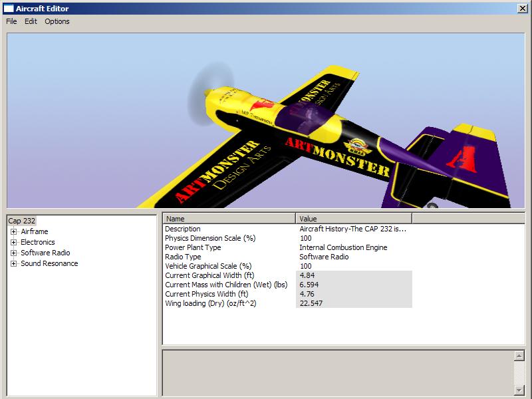
Task: Click the Radio Type value Software Radio
Action: point(324,257)
